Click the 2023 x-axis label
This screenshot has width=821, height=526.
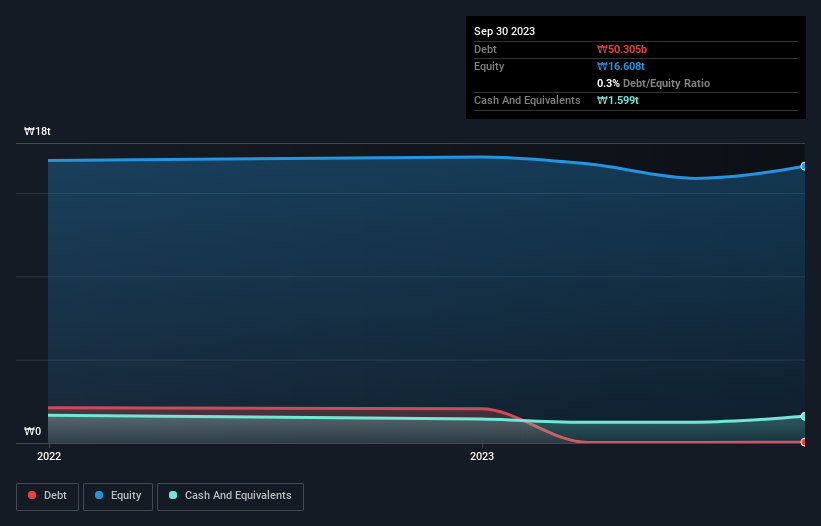(x=482, y=456)
